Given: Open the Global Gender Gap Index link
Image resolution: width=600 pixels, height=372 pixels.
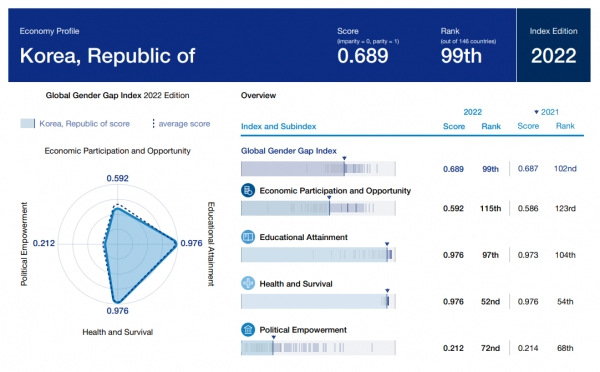Looking at the screenshot, I should pos(289,151).
